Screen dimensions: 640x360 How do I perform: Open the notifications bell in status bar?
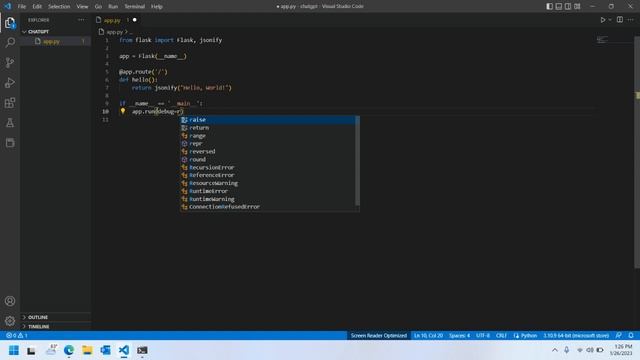point(631,336)
